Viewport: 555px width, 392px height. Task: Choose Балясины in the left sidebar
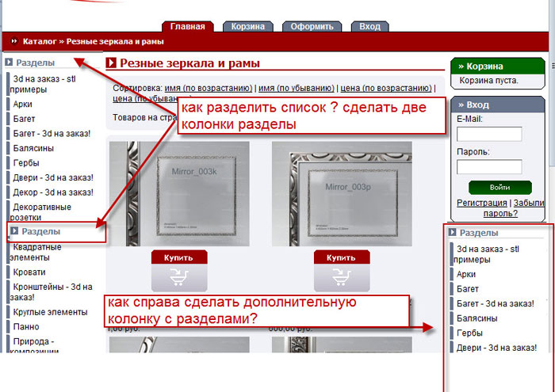tap(33, 148)
